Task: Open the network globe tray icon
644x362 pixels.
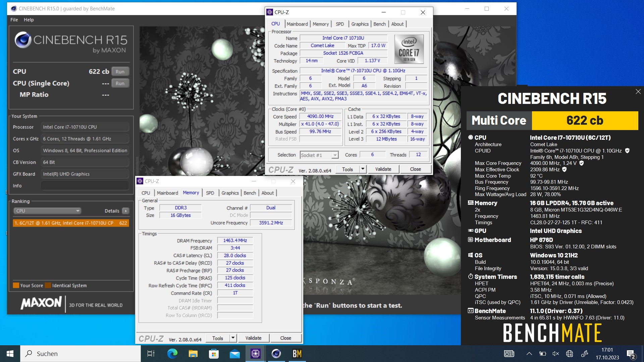Action: [x=570, y=354]
